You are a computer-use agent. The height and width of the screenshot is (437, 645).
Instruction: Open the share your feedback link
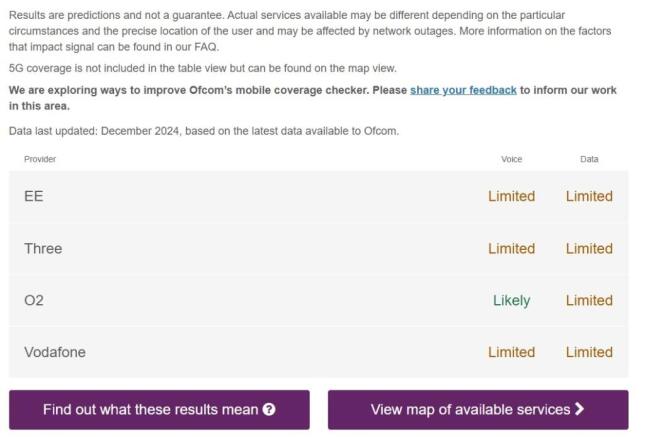coord(463,90)
